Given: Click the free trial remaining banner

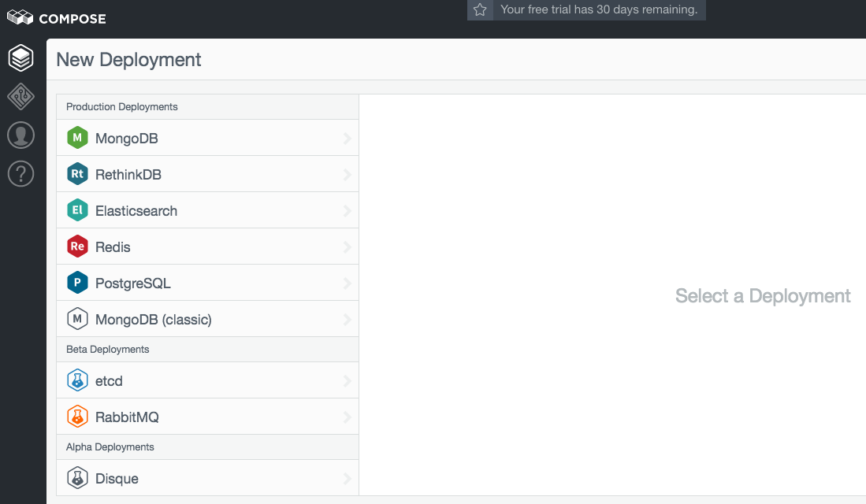Looking at the screenshot, I should (x=600, y=10).
